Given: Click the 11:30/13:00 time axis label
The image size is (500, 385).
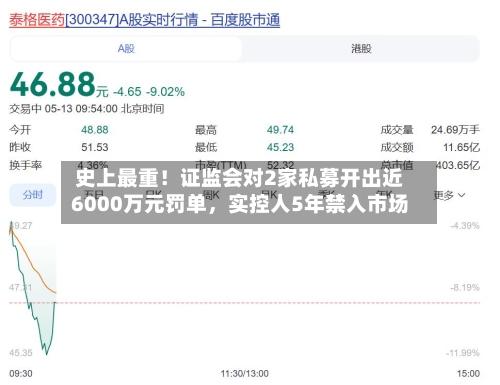Looking at the screenshot, I should click(244, 374).
